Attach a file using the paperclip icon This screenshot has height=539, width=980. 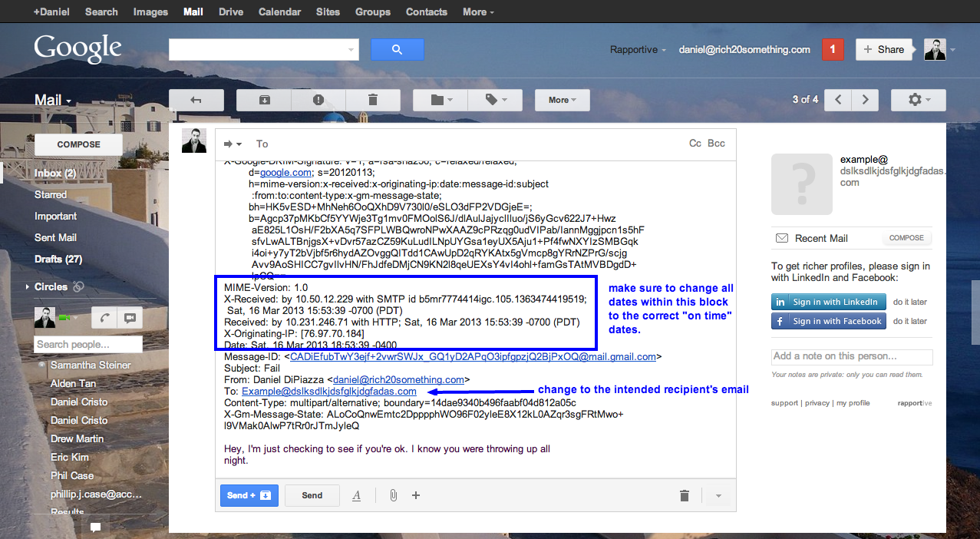pyautogui.click(x=393, y=495)
